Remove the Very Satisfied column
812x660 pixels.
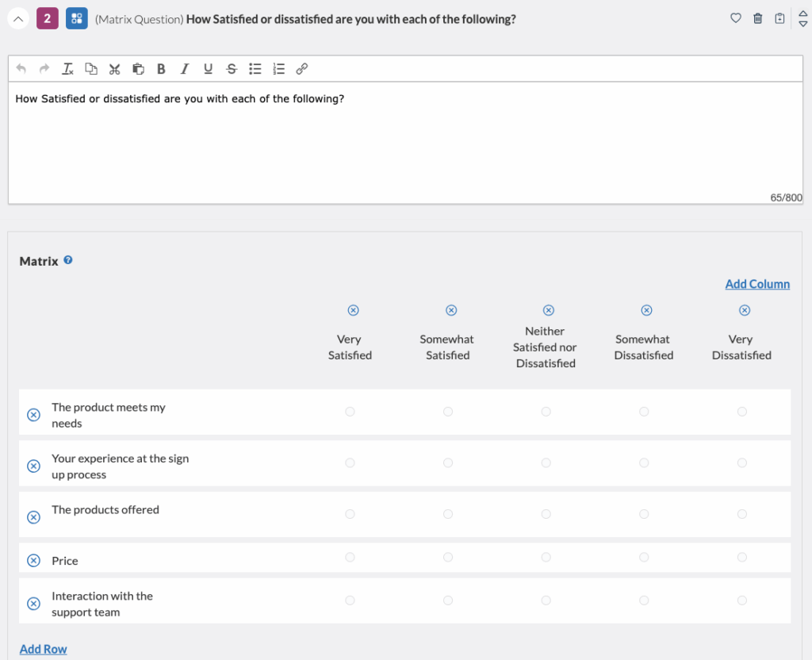tap(353, 310)
